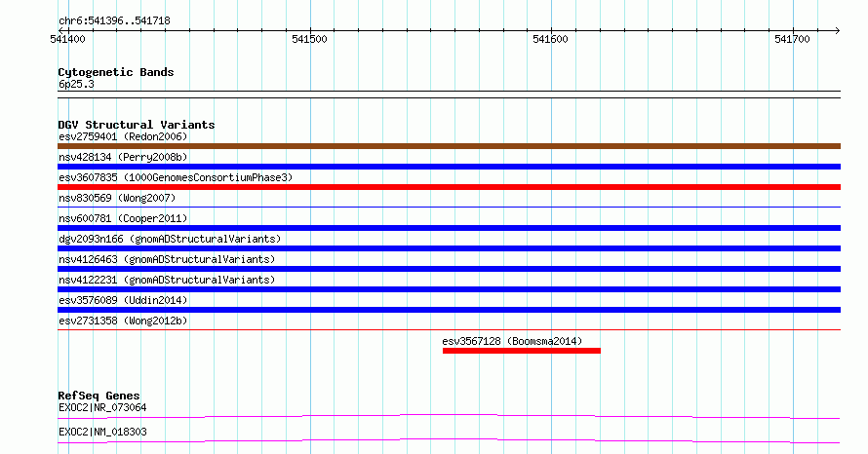This screenshot has width=868, height=454.
Task: Click the blue nsv600781 Cooper2011 bar
Action: (x=449, y=228)
